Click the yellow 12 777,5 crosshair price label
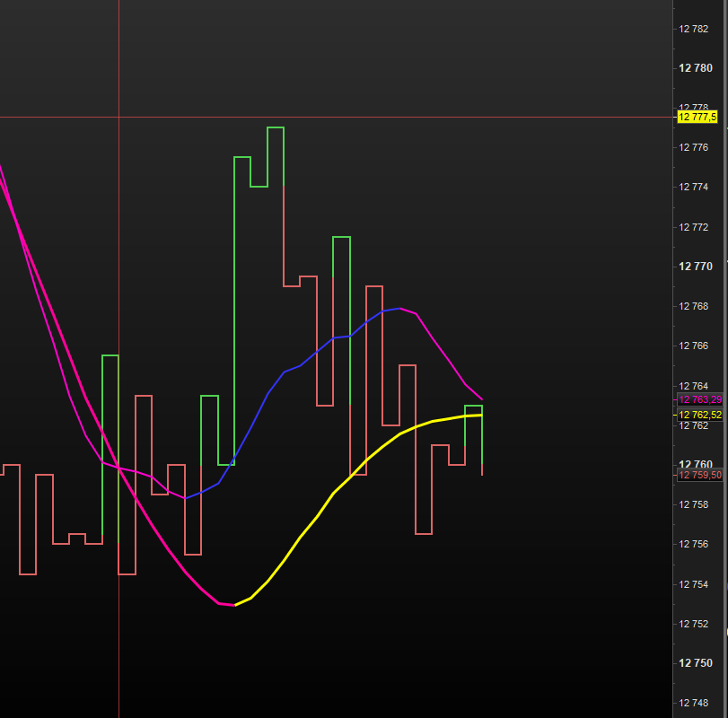This screenshot has width=728, height=718. tap(697, 117)
